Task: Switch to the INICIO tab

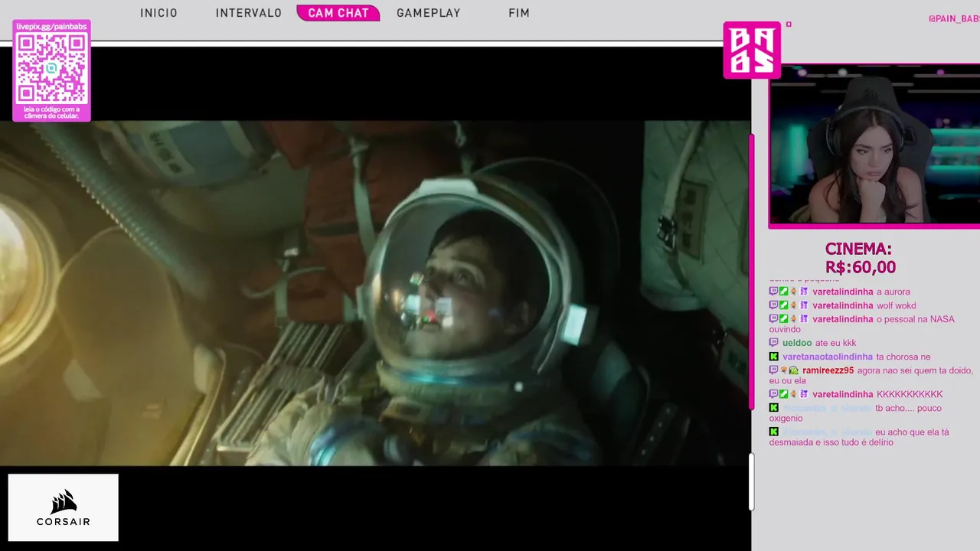Action: [158, 13]
